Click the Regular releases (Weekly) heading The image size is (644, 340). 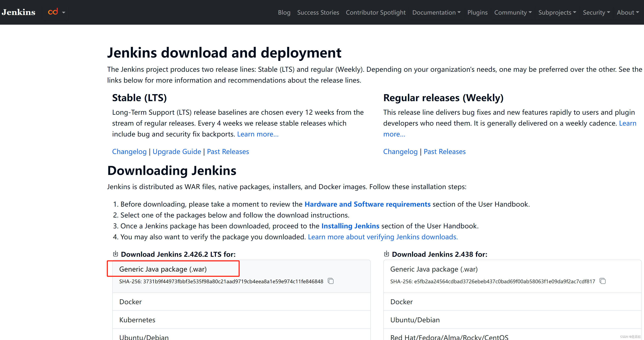click(443, 98)
